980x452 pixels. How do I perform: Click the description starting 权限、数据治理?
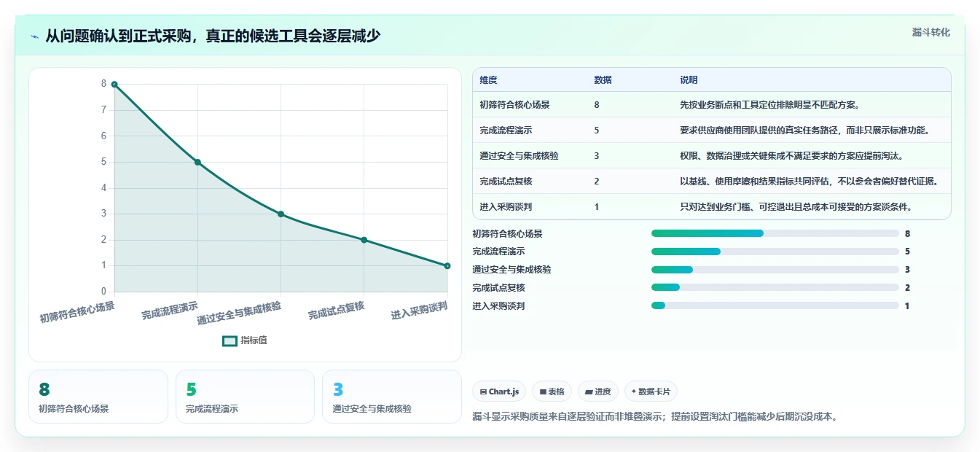tap(792, 156)
